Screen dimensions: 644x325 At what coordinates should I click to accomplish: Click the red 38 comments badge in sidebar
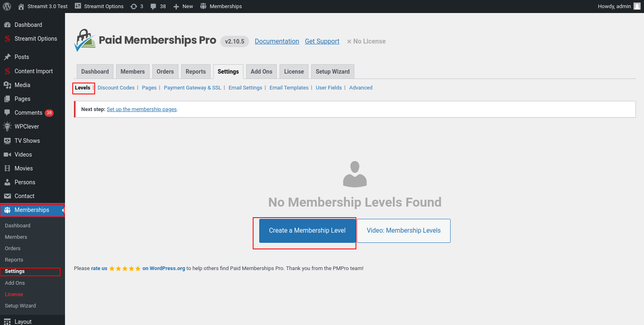coord(49,113)
